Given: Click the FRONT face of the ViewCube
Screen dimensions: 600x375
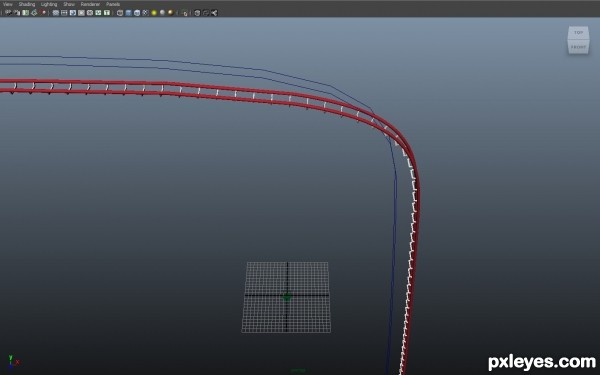Looking at the screenshot, I should click(578, 47).
